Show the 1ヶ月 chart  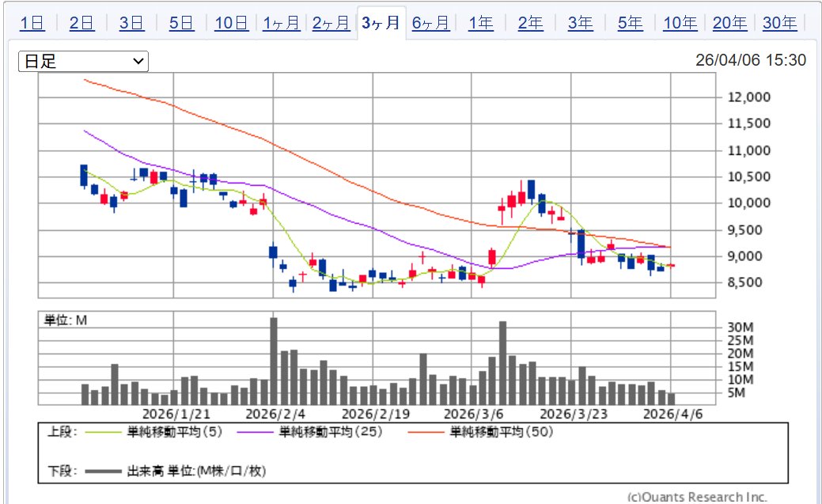[x=282, y=23]
